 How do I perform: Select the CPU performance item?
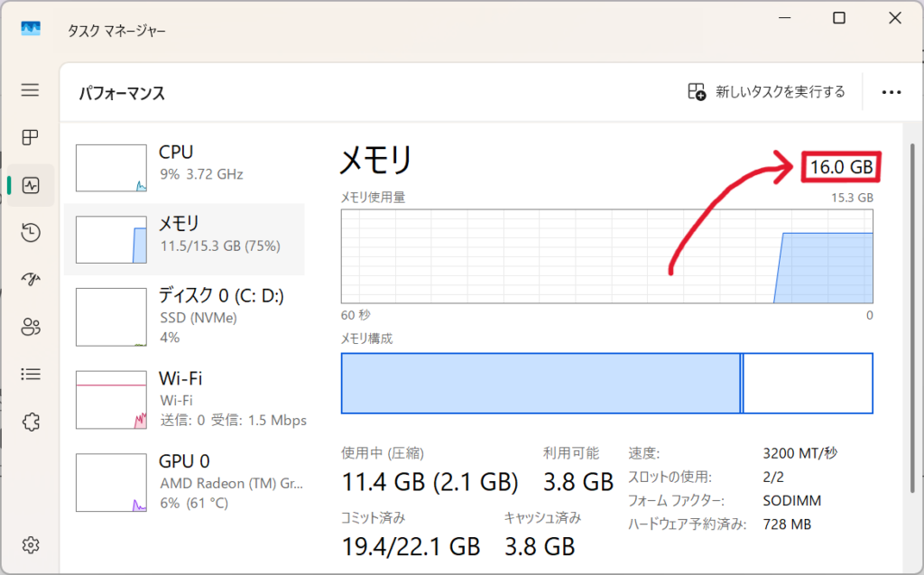pyautogui.click(x=185, y=166)
